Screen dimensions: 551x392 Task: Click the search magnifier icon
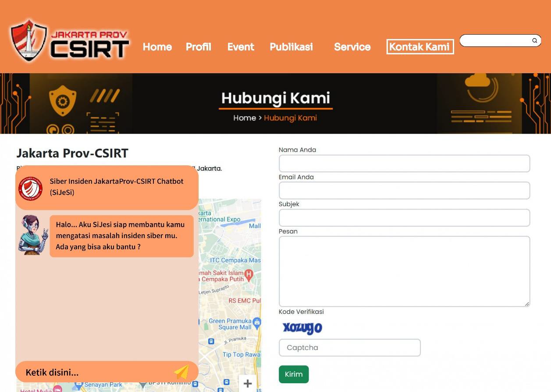click(534, 40)
